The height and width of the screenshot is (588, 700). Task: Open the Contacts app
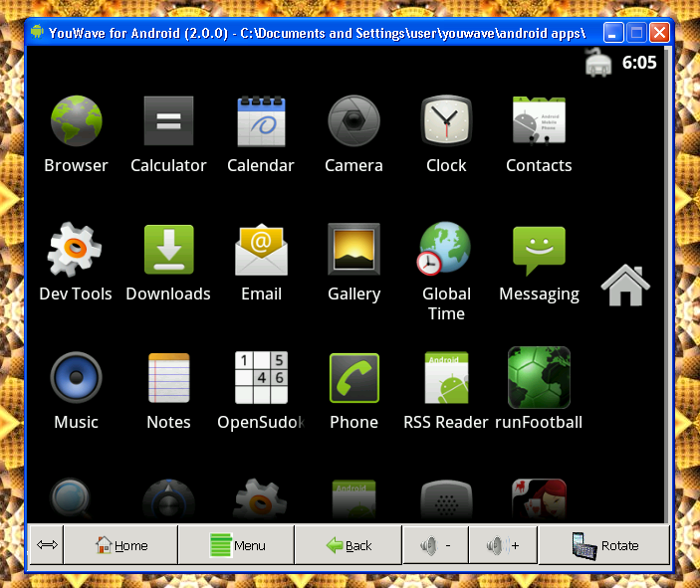(539, 121)
